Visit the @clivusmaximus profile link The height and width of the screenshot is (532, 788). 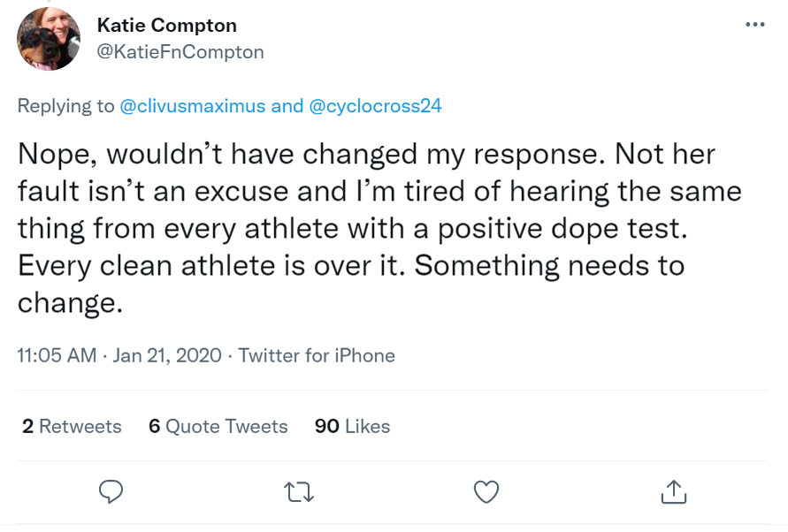pos(192,107)
